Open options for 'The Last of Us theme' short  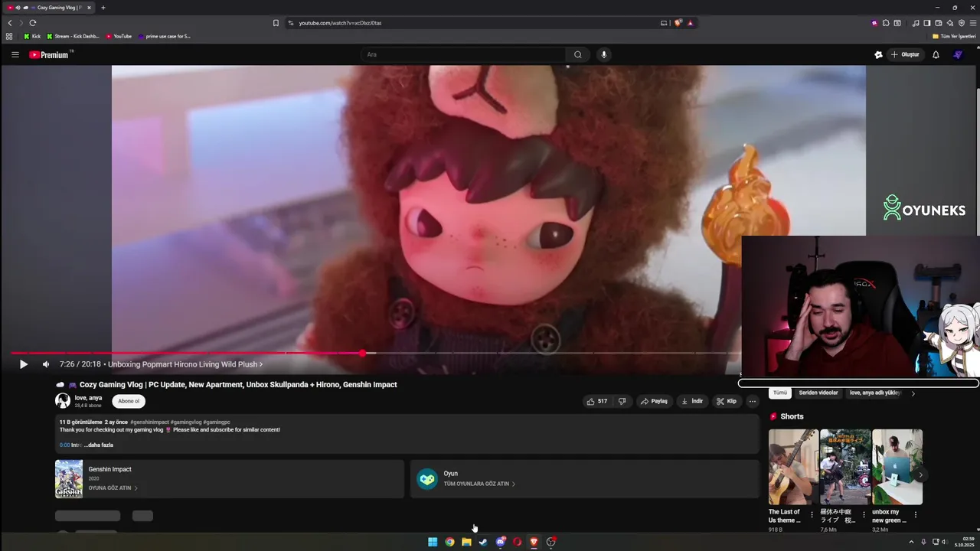click(812, 515)
